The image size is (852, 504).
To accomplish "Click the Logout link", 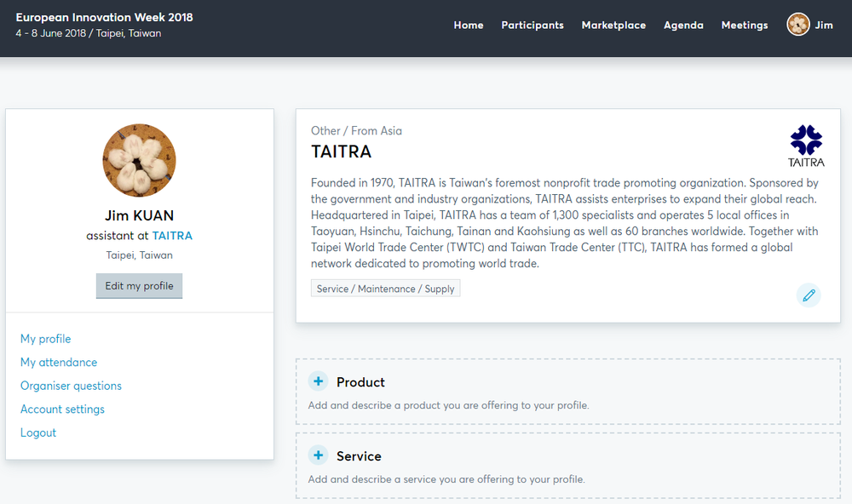I will 38,432.
